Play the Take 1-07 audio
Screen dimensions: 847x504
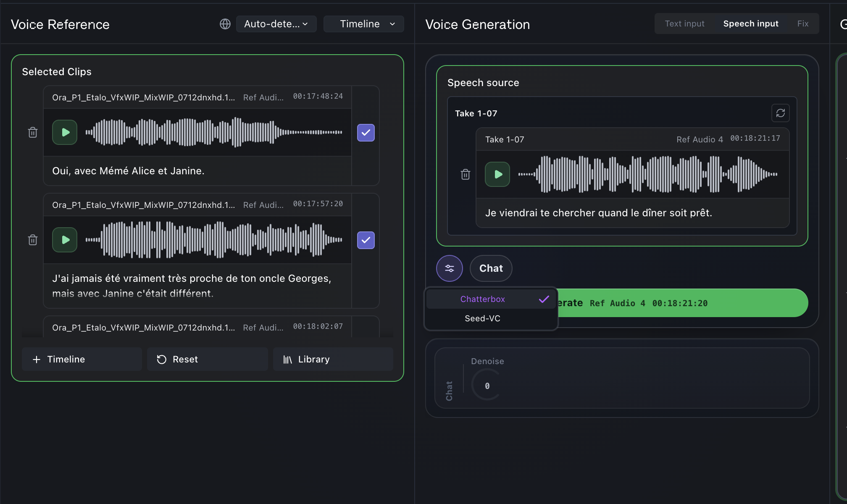click(497, 174)
